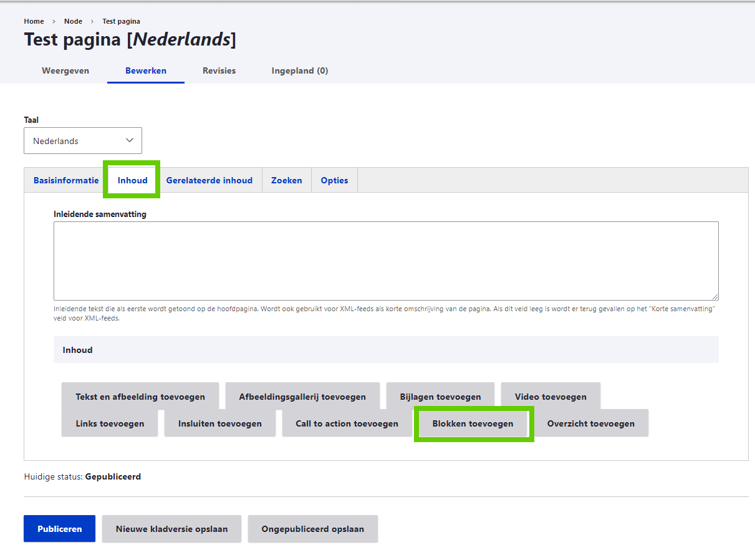Save as Nieuwe kladversie
Image resolution: width=755 pixels, height=560 pixels.
point(171,529)
